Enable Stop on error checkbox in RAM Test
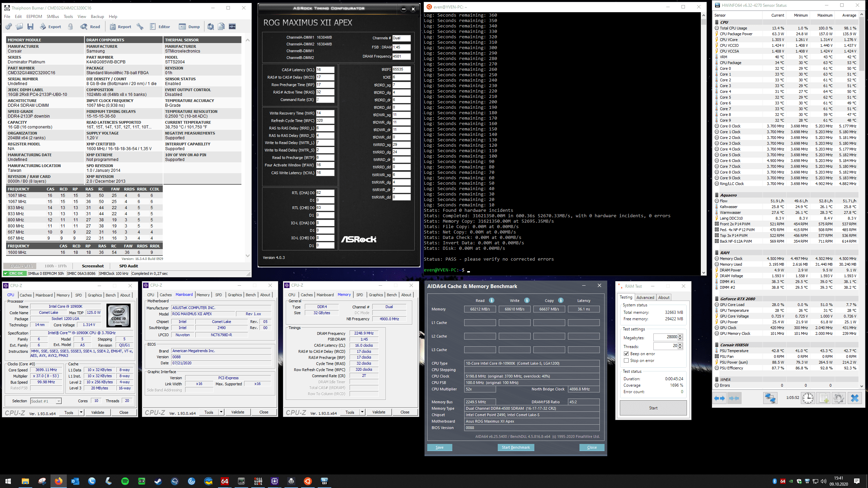 pos(627,361)
